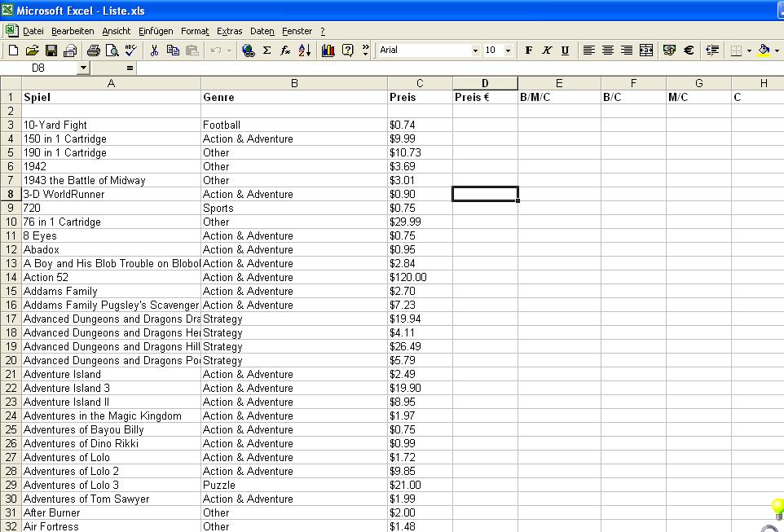The height and width of the screenshot is (532, 784).
Task: Open the Fenster menu
Action: (x=297, y=31)
